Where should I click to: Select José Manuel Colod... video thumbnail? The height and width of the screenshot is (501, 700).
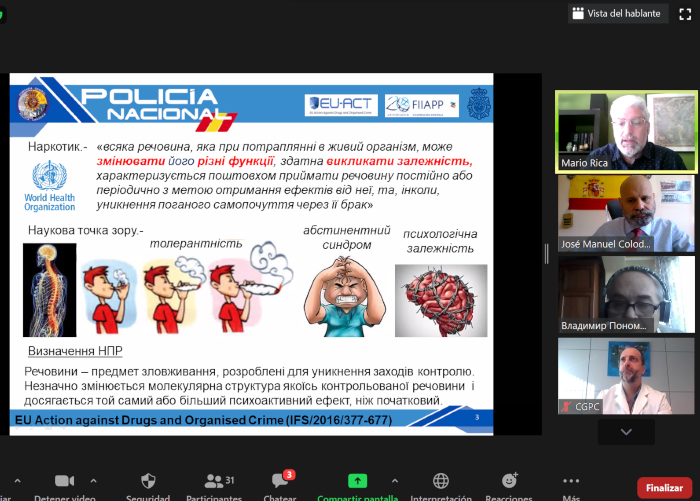(x=626, y=213)
